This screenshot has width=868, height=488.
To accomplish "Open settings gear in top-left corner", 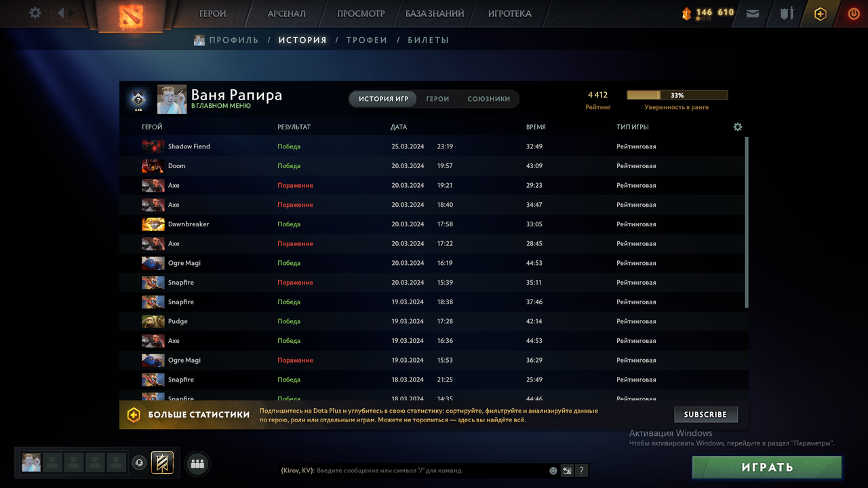I will (x=35, y=13).
